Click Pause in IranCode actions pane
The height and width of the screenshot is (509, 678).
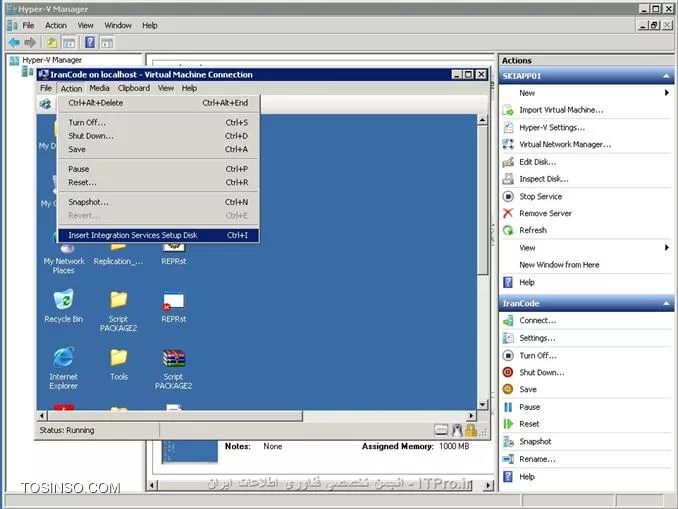(x=529, y=407)
